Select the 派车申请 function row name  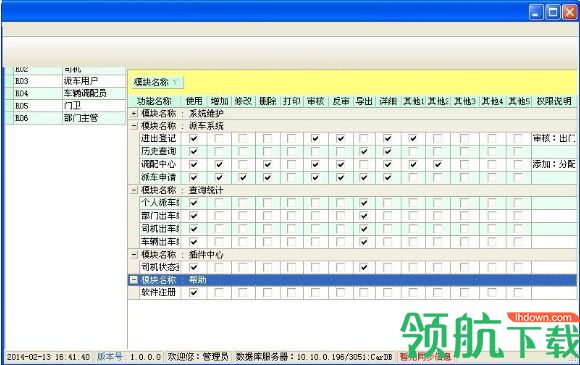(159, 178)
